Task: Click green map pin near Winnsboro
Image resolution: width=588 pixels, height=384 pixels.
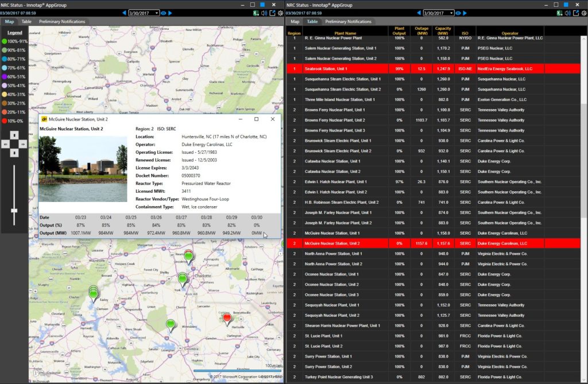Action: tap(171, 325)
